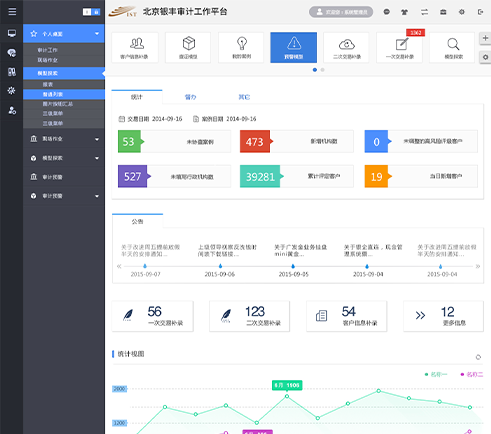Select the first blue carousel page dot
Viewport: 491px width, 434px height.
315,70
